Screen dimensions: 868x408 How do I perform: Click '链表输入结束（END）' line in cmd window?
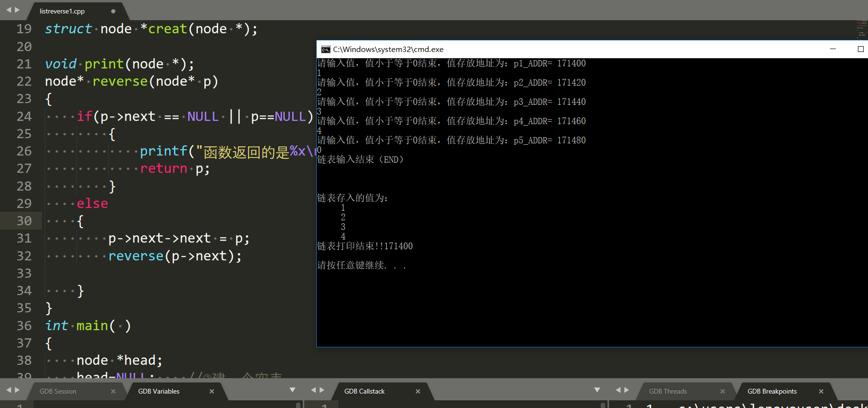[x=360, y=160]
